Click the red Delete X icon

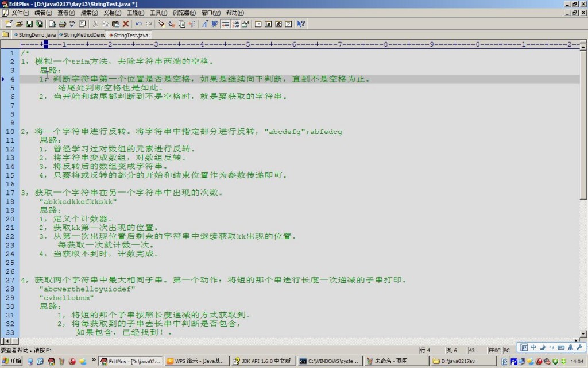point(126,24)
